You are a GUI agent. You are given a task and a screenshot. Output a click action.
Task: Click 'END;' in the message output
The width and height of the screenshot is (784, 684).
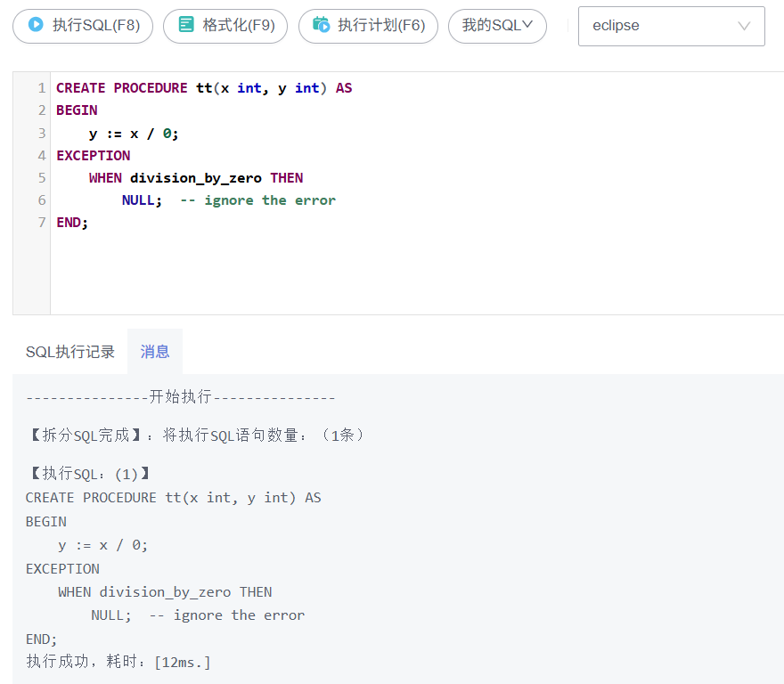(x=42, y=639)
